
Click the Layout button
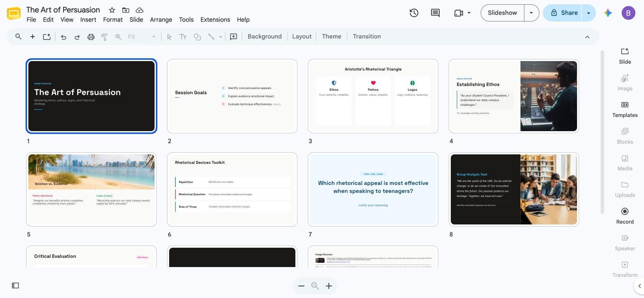point(302,37)
